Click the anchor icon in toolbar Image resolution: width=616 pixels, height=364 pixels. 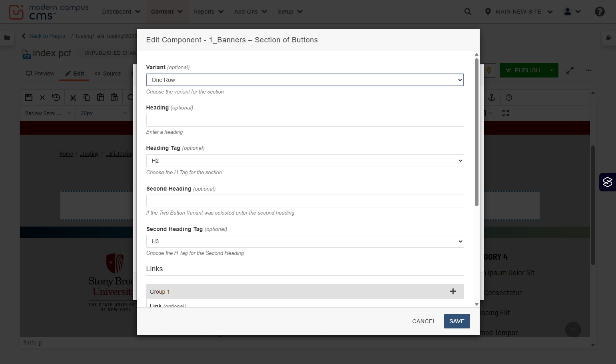pyautogui.click(x=492, y=97)
